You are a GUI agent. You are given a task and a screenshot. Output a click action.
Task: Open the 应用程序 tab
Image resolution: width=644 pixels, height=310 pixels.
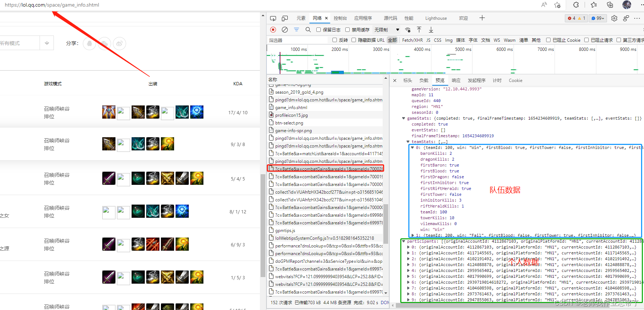[363, 18]
